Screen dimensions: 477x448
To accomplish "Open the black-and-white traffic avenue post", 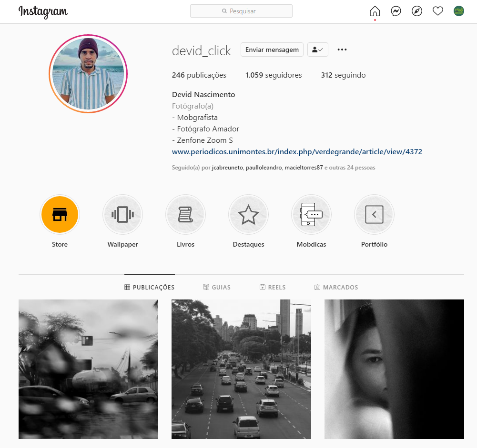I will point(241,369).
